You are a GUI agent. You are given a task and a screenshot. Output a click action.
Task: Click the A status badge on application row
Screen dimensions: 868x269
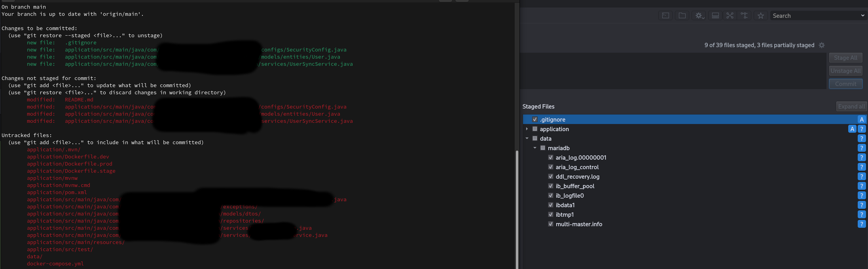[x=852, y=129]
